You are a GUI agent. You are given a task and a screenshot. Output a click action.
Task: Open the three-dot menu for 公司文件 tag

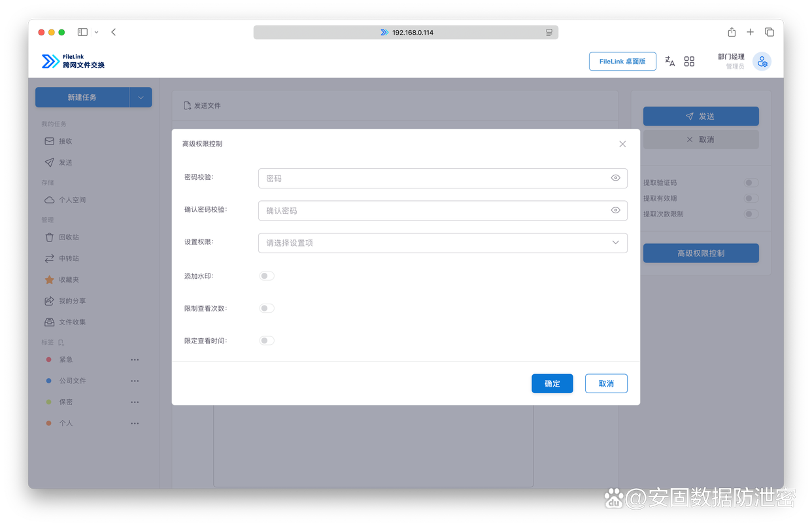(x=135, y=381)
